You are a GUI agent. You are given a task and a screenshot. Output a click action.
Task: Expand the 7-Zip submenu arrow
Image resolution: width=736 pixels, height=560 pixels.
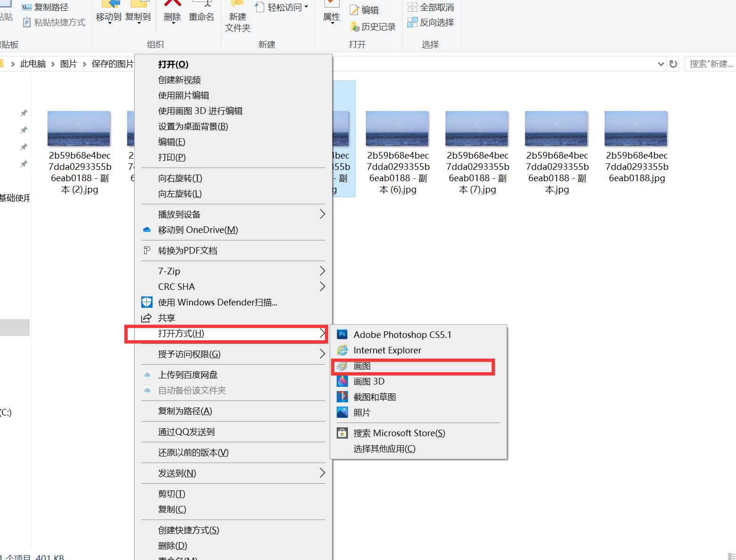(x=322, y=271)
